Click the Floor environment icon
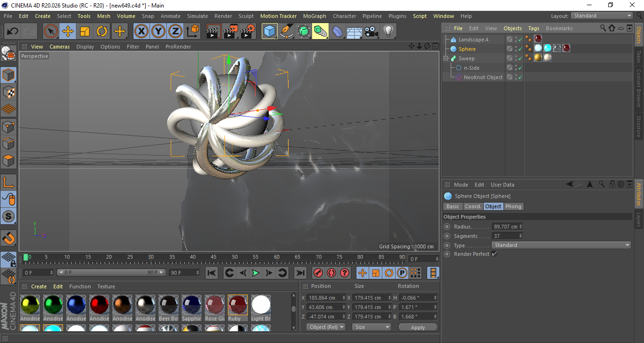This screenshot has height=343, width=644. [355, 32]
